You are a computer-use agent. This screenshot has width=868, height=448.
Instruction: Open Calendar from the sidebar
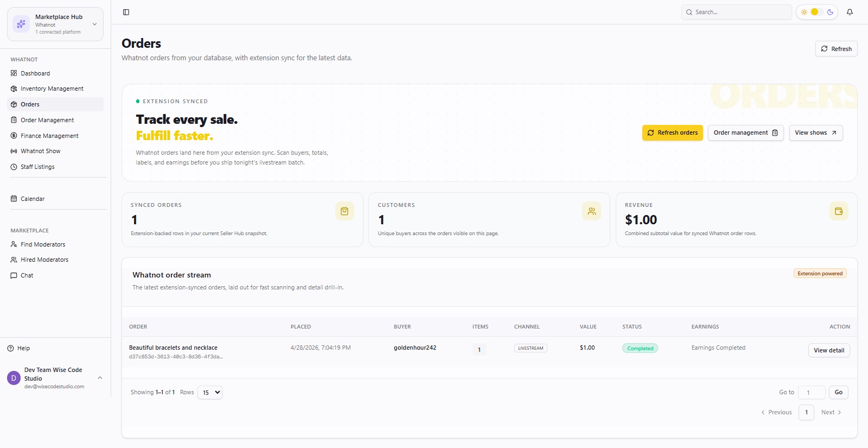click(55, 199)
